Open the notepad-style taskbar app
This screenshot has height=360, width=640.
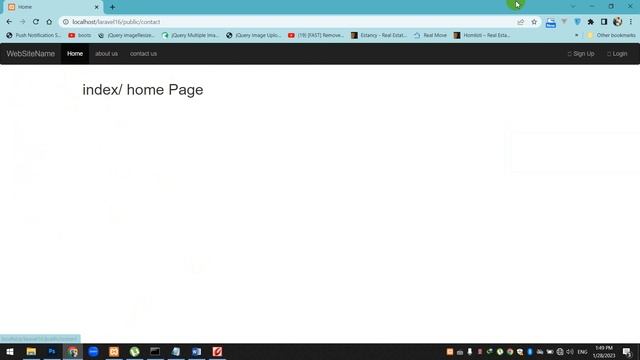[x=176, y=351]
